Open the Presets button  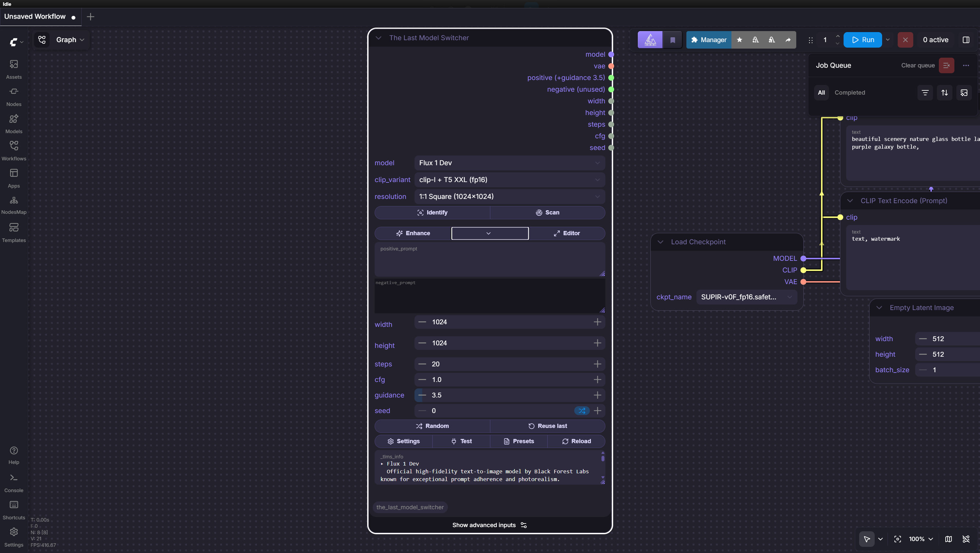click(x=519, y=441)
